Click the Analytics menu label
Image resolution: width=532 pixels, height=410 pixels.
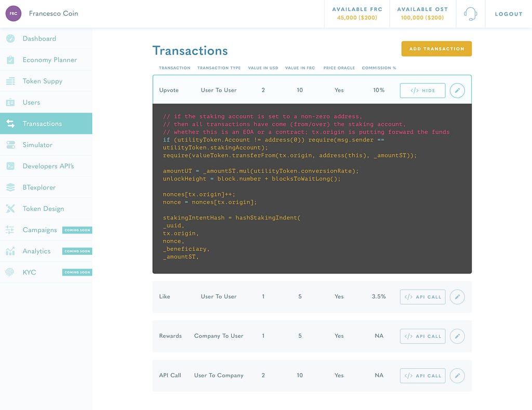[36, 251]
